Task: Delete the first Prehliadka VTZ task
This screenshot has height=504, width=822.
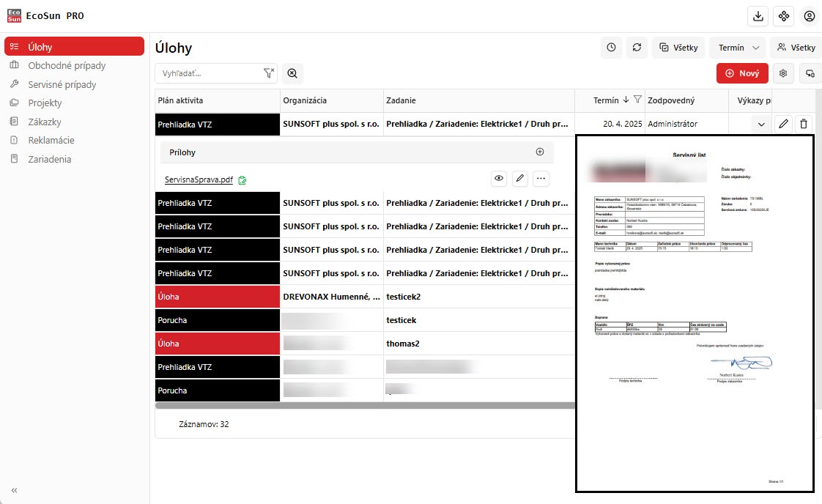Action: [x=804, y=125]
